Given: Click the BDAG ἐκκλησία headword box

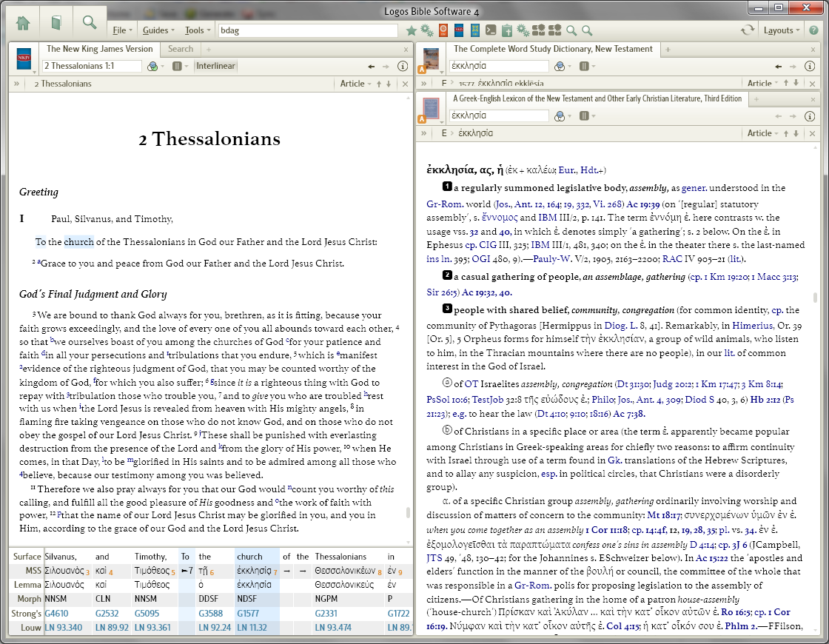Looking at the screenshot, I should (499, 115).
